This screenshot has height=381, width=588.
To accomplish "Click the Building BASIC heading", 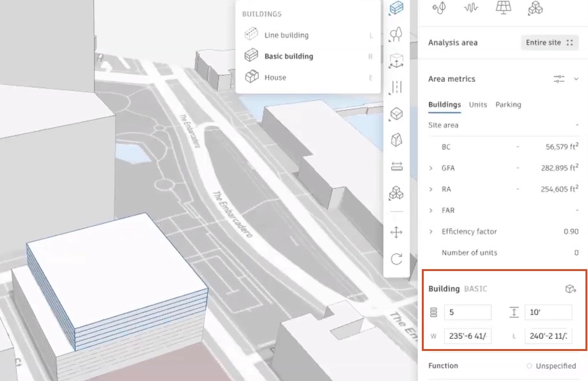I will [458, 289].
